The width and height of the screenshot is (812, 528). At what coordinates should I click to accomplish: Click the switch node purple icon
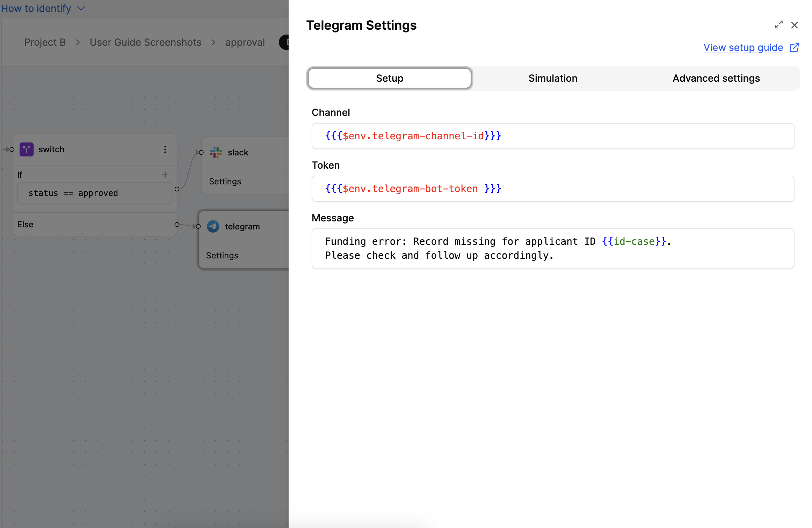(27, 149)
